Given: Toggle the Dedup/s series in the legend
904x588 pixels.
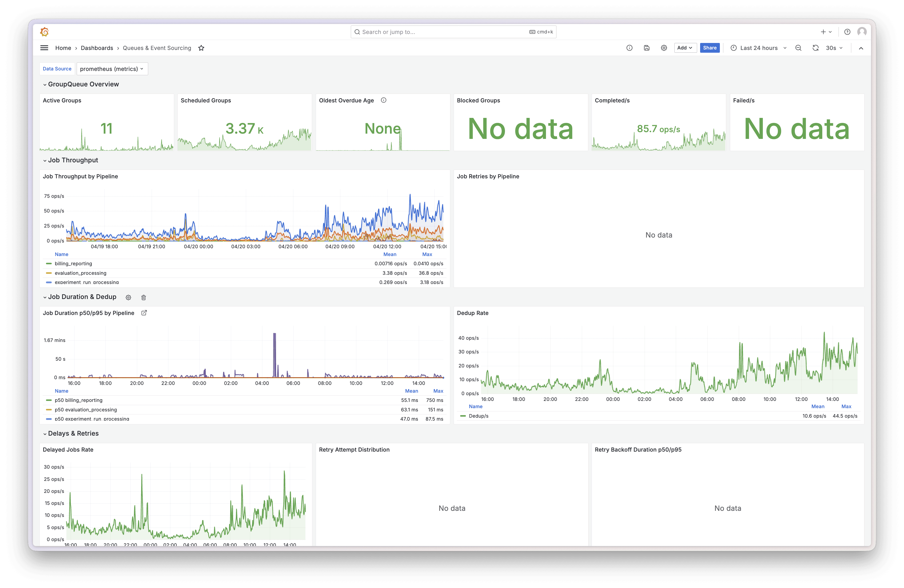Looking at the screenshot, I should 478,416.
